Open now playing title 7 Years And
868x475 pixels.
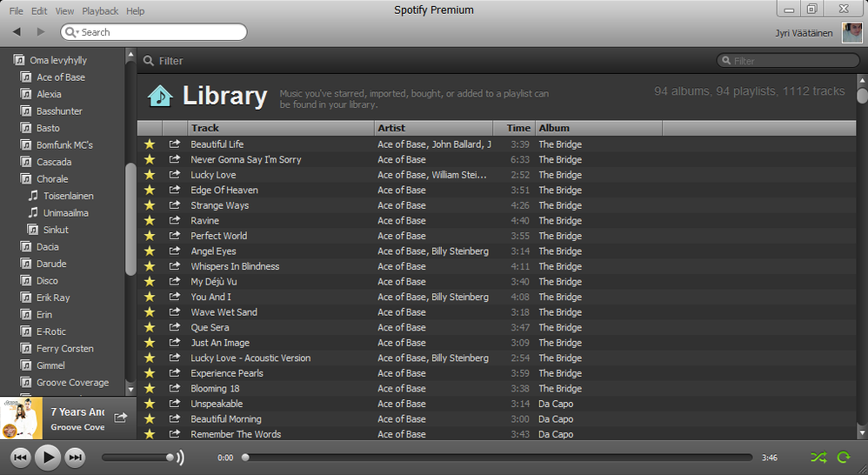click(77, 411)
